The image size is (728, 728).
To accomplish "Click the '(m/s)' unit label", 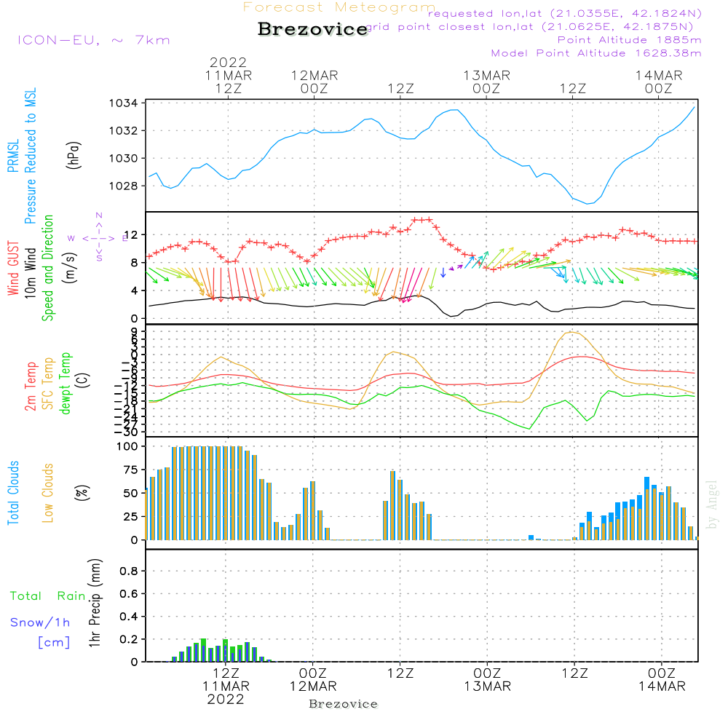I will (71, 268).
